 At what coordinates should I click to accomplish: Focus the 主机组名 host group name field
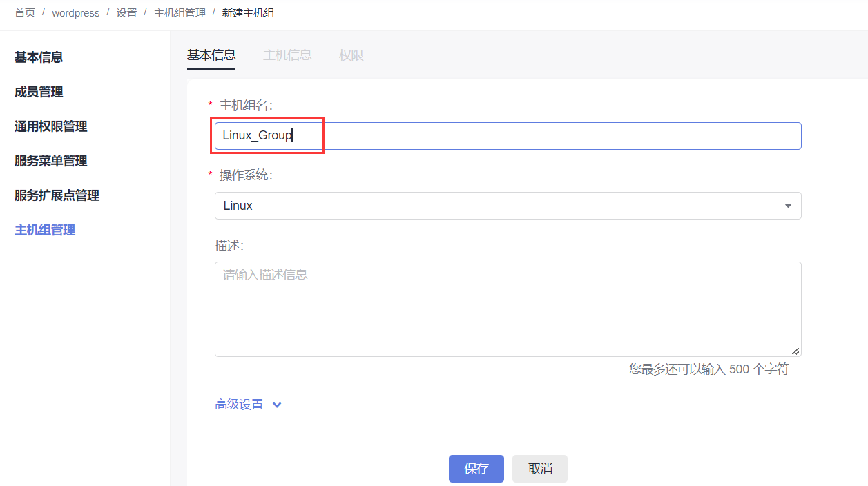pos(508,136)
